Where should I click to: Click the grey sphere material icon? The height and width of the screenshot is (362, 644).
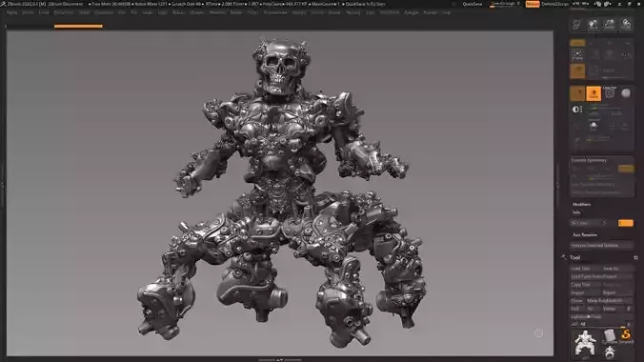click(626, 93)
